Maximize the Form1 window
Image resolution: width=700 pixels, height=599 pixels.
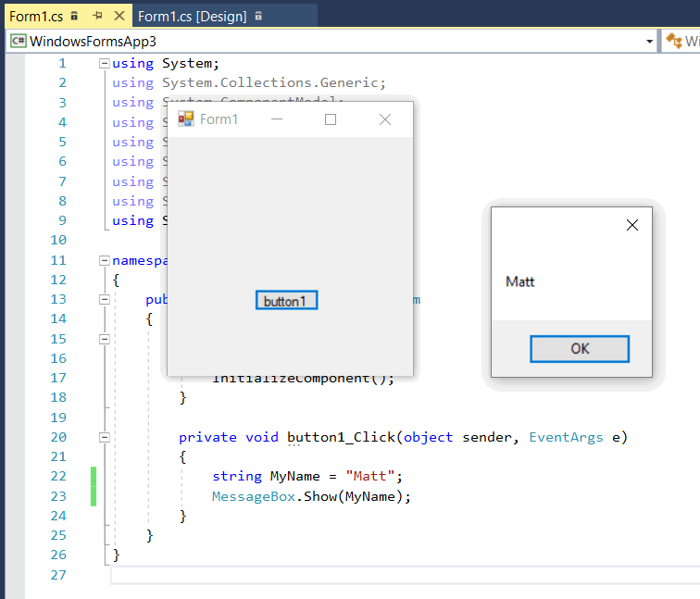tap(331, 119)
